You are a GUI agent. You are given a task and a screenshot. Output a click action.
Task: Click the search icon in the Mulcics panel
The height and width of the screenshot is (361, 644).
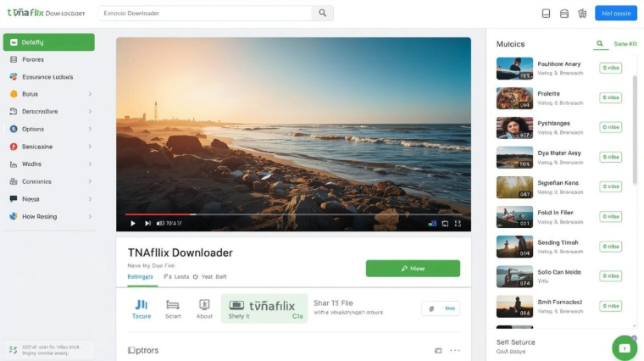click(x=600, y=44)
